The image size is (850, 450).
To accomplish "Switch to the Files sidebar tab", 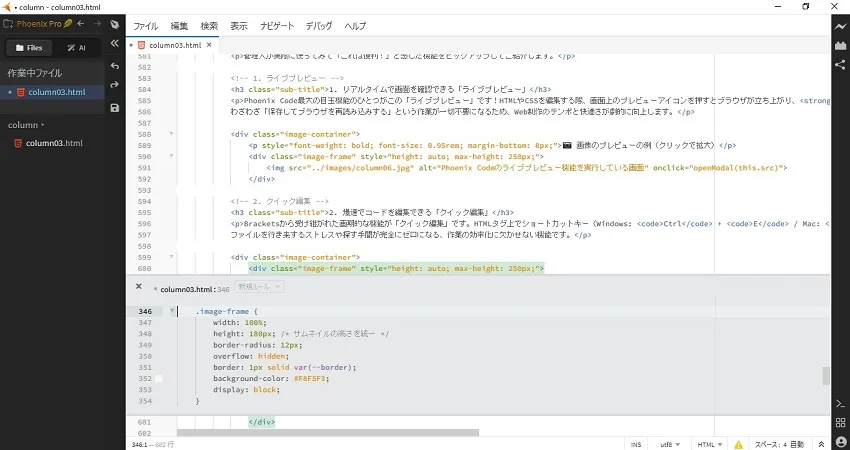I will pyautogui.click(x=29, y=48).
